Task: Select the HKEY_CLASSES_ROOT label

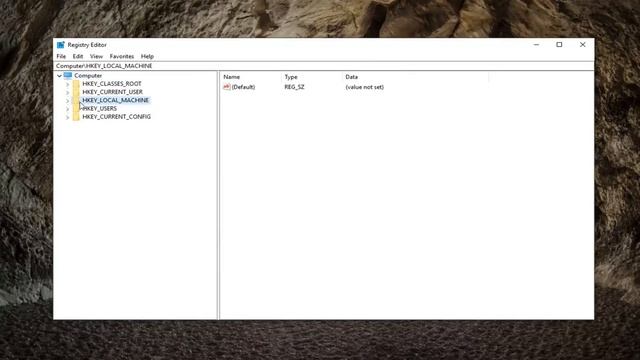Action: [x=112, y=84]
